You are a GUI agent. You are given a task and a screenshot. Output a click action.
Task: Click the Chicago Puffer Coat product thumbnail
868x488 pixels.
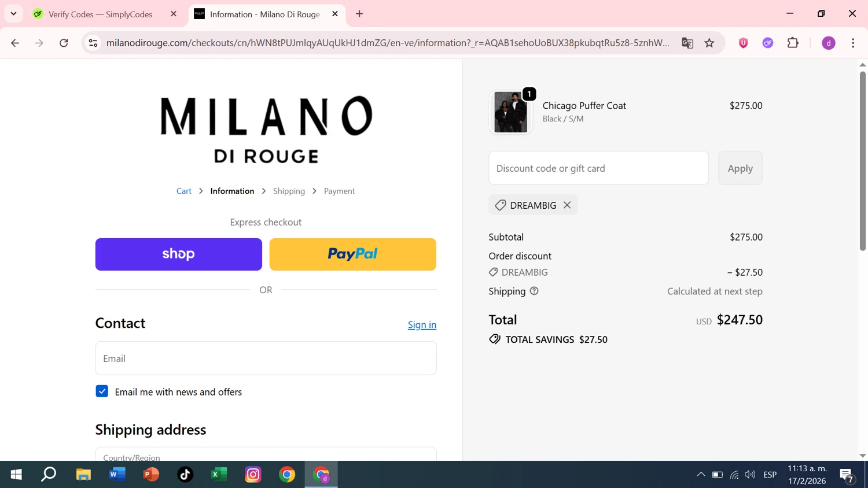point(510,112)
